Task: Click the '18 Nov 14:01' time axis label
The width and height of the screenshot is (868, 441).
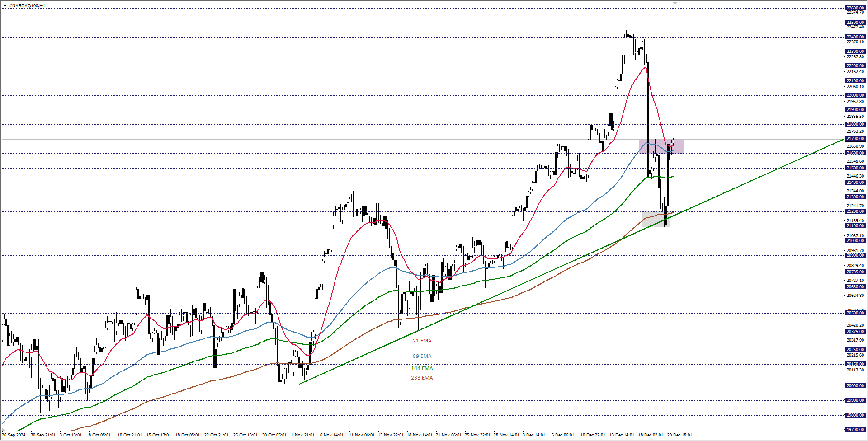Action: click(420, 435)
